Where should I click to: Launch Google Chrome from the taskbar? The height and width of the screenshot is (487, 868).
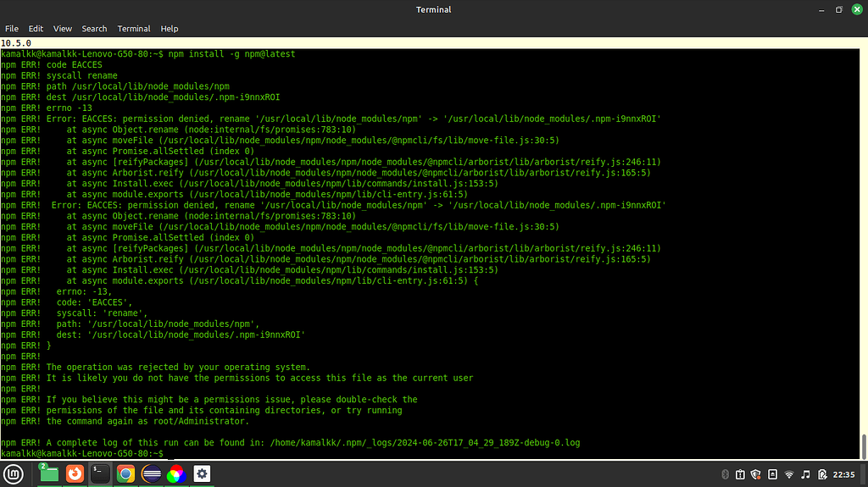pos(125,473)
